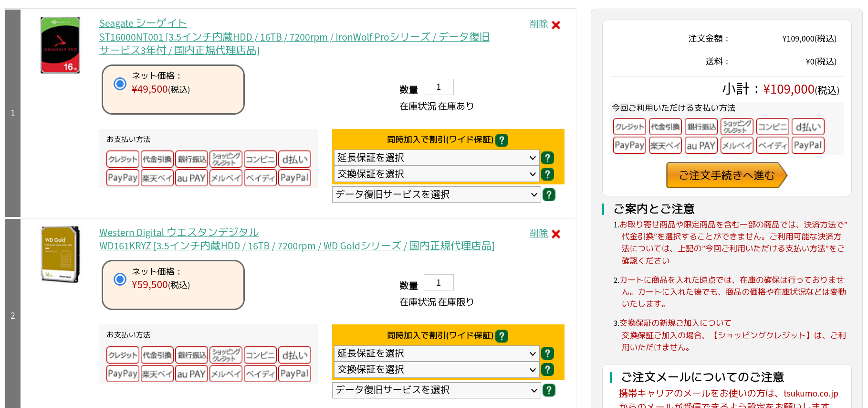The height and width of the screenshot is (408, 868).
Task: Expand Western Digital データ復旧サービスを選択 dropdown
Action: tap(437, 390)
